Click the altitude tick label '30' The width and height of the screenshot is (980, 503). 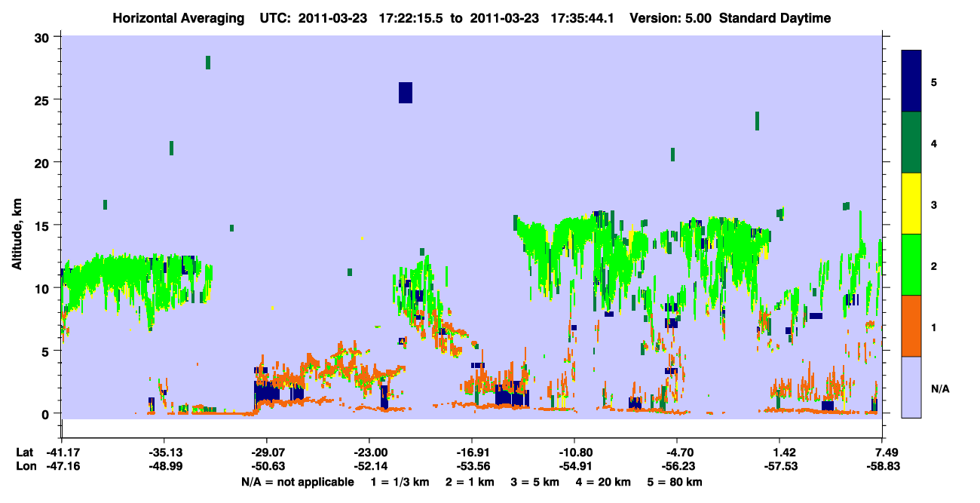click(44, 38)
